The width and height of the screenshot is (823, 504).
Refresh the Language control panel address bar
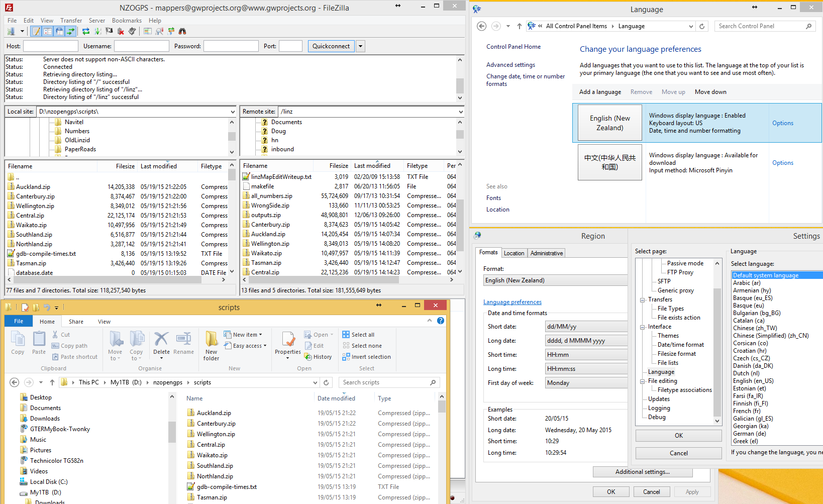click(702, 26)
